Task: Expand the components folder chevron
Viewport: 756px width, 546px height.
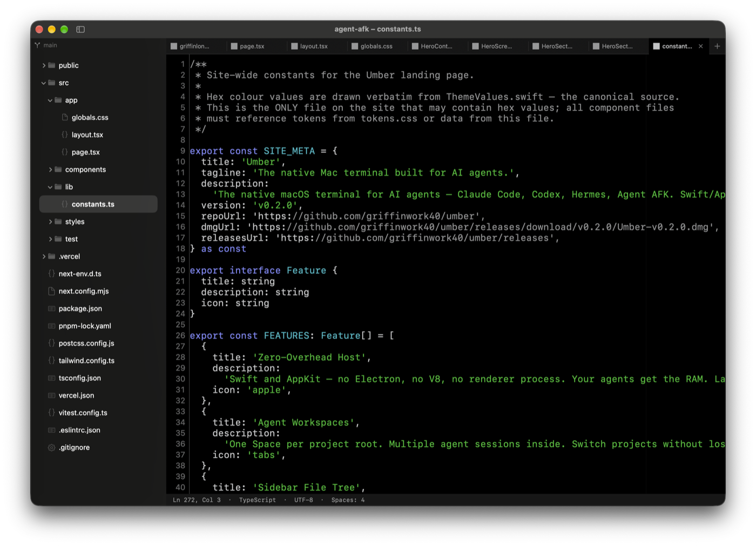Action: 50,170
